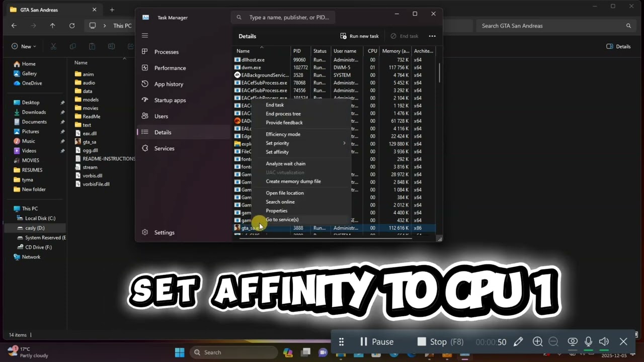The image size is (644, 362).
Task: Click Search online menu entry
Action: pos(280,202)
